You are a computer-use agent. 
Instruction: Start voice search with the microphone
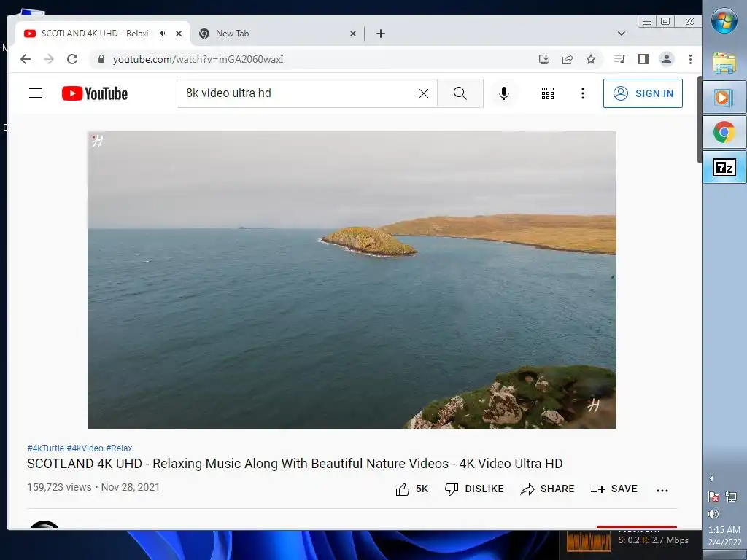click(x=503, y=93)
